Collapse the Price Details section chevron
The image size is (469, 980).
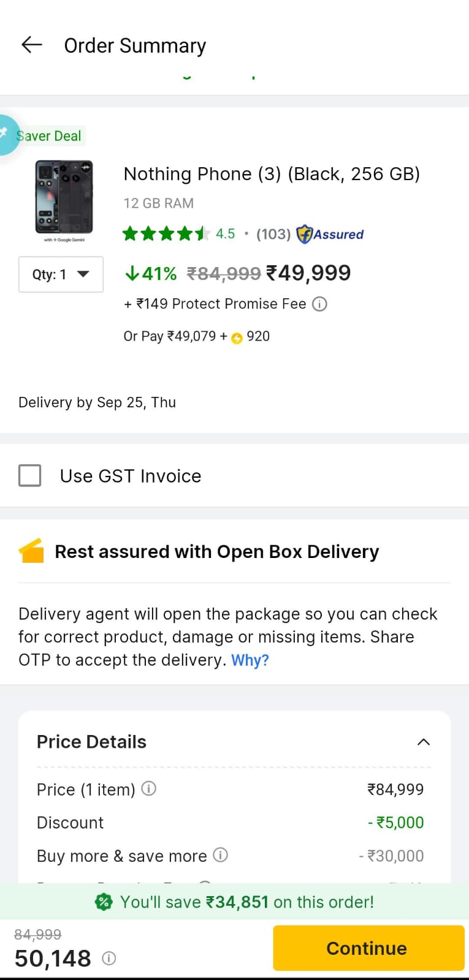click(x=423, y=742)
